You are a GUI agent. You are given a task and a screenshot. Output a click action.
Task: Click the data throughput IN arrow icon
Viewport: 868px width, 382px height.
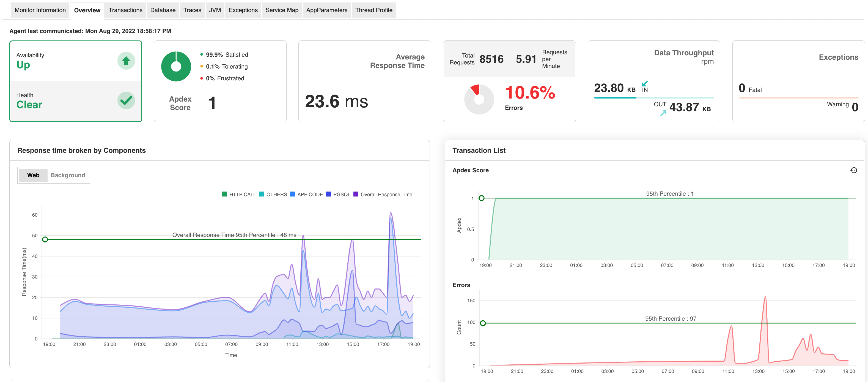(x=645, y=83)
